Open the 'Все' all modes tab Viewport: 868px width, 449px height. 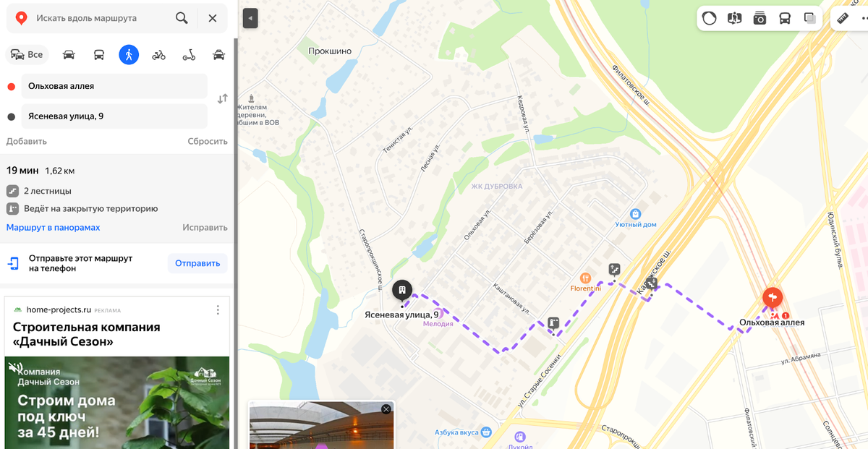click(x=27, y=54)
